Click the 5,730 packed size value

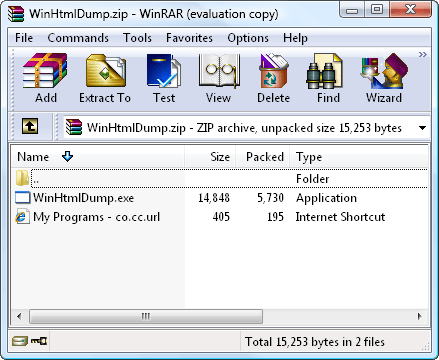(270, 198)
